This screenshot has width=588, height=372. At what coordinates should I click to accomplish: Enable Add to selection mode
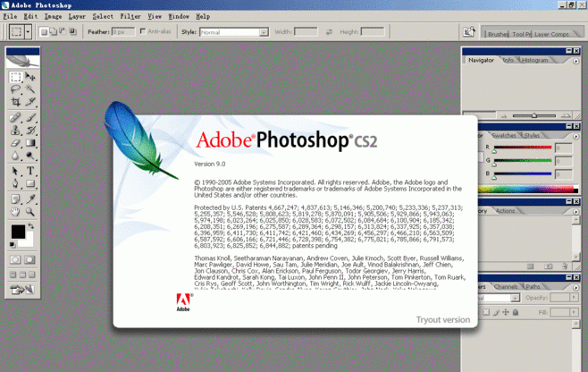click(54, 32)
